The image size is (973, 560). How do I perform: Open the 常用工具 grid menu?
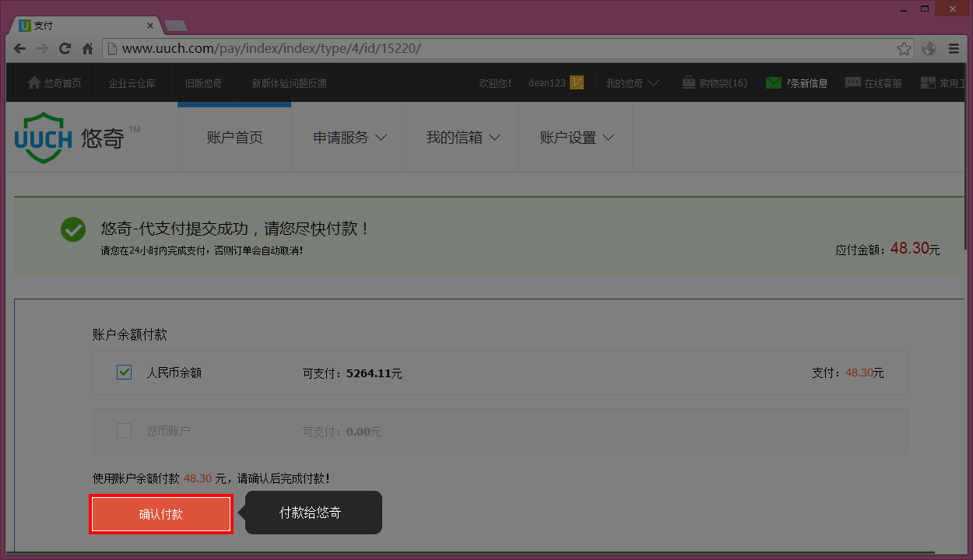click(x=943, y=82)
